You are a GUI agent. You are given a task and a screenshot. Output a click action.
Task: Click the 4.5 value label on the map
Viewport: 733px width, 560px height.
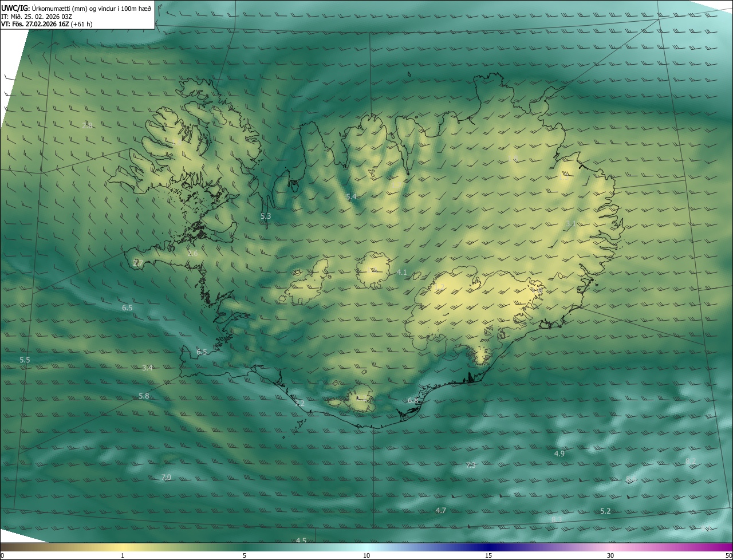point(301,541)
